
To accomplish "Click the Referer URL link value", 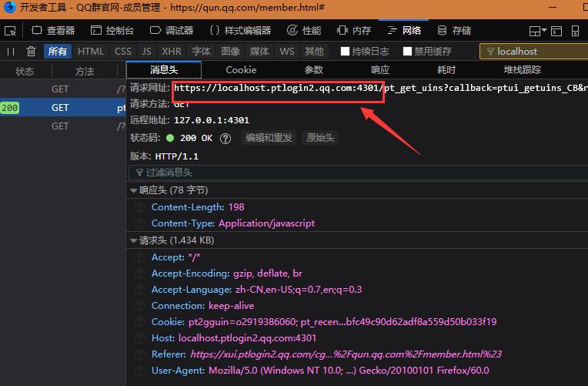I will [x=346, y=354].
